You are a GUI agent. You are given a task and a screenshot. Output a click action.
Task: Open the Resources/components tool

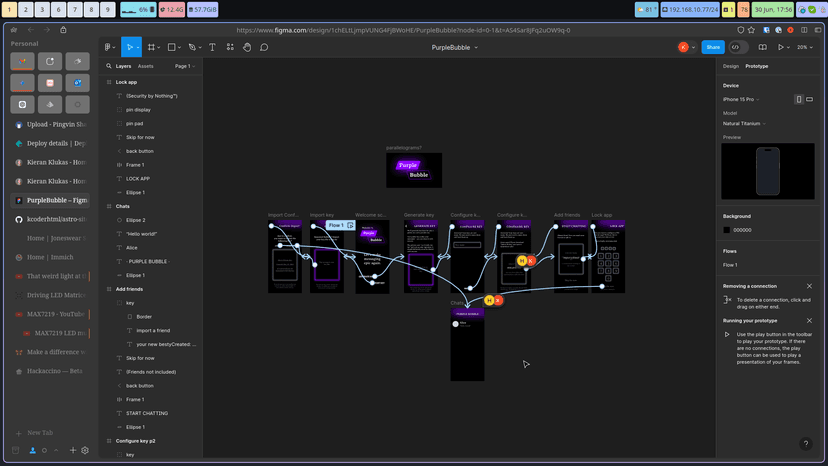(x=230, y=47)
